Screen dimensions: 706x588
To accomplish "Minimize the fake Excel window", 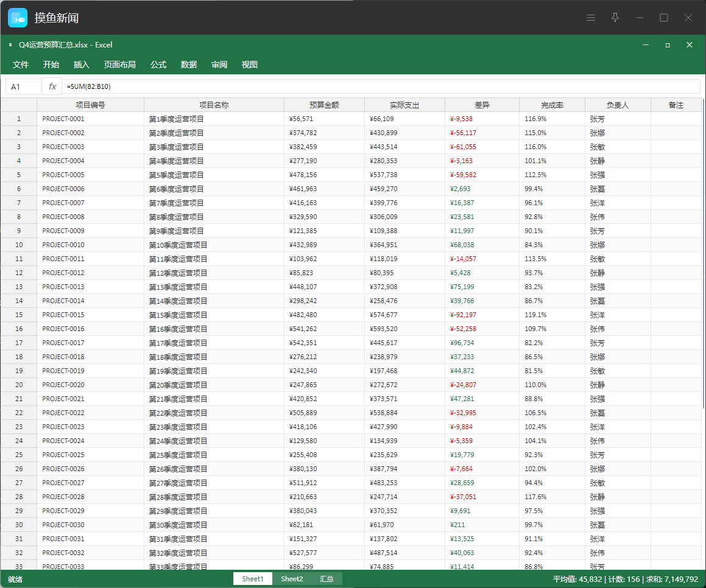I will coord(646,44).
